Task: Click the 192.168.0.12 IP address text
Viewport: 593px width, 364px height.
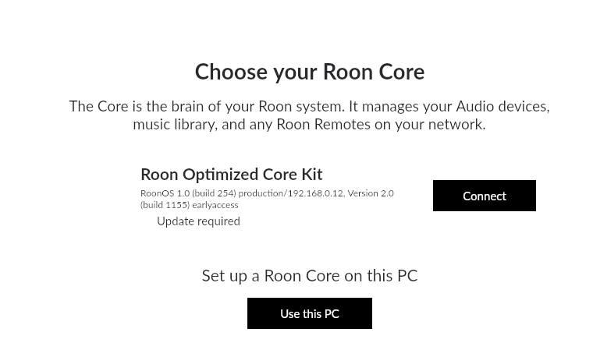Action: (315, 193)
